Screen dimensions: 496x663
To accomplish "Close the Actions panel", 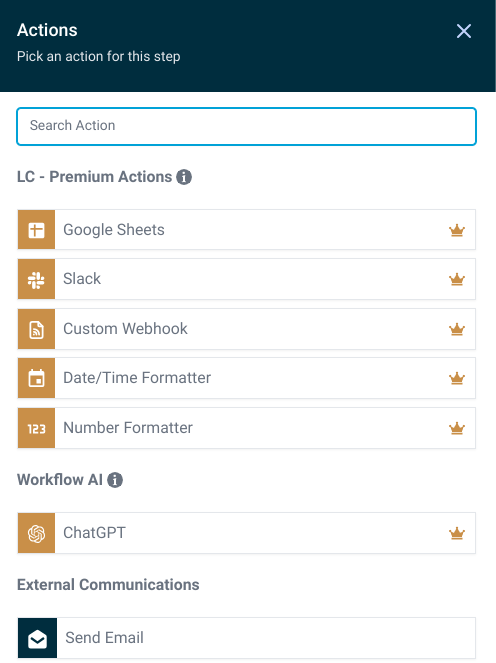I will [464, 31].
